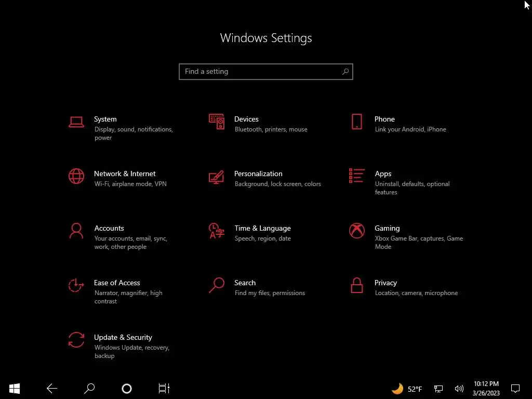Select the Accounts person icon
Screen dimensions: 532x399
click(76, 231)
